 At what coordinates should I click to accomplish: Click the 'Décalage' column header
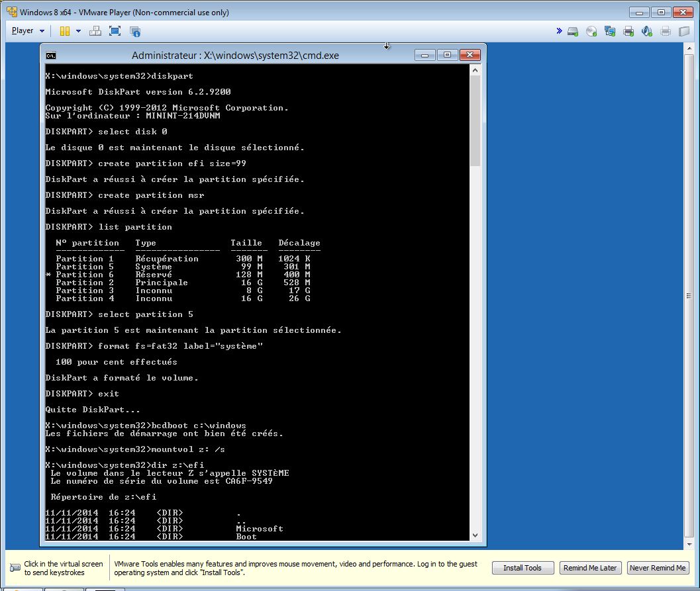299,243
